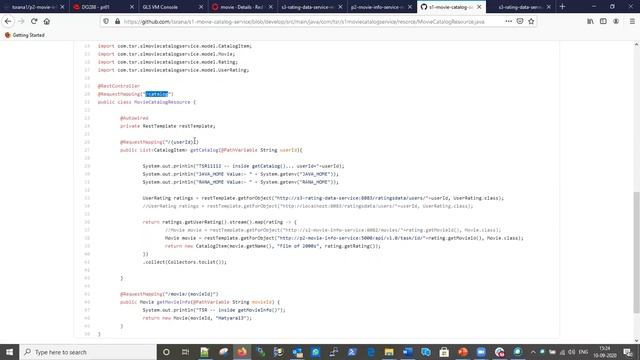Open a new browser tab
Image resolution: width=640 pixels, height=360 pixels.
click(562, 7)
